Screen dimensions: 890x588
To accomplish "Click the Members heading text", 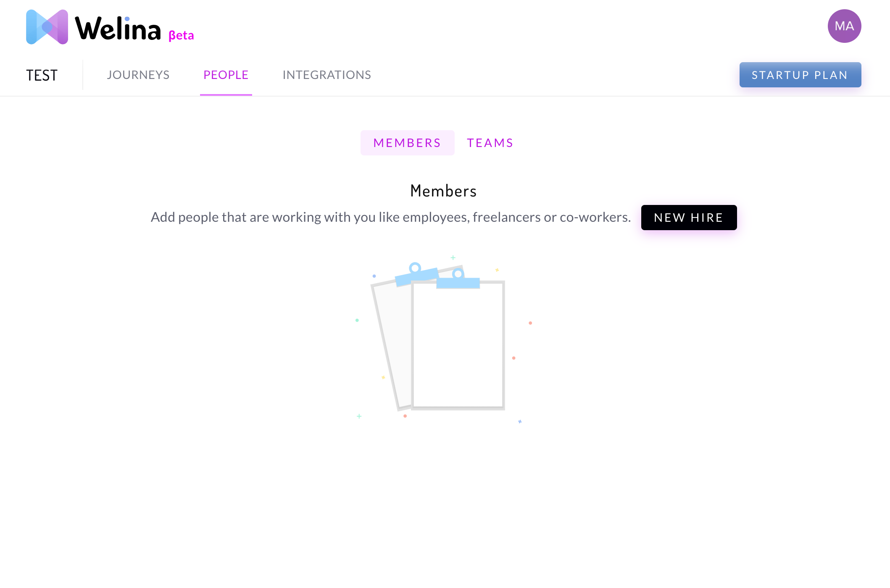I will [443, 191].
